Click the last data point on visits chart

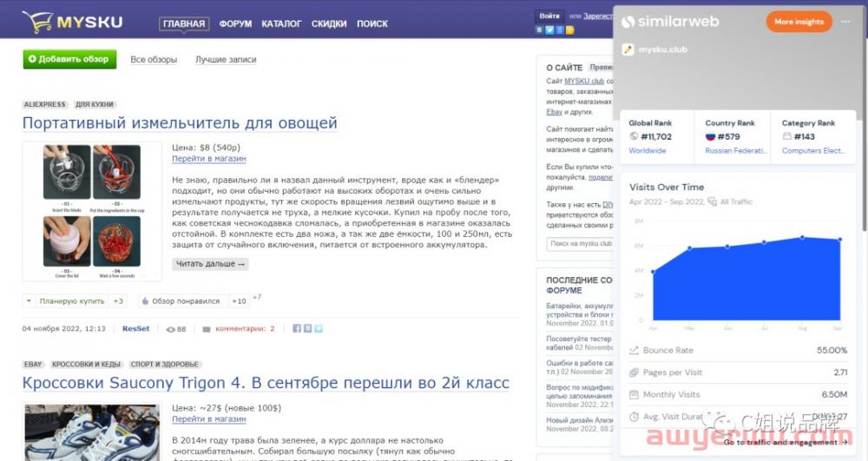coord(839,240)
